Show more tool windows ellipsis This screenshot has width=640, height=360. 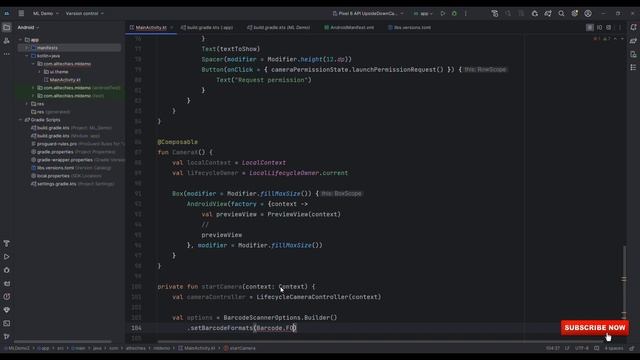7,54
